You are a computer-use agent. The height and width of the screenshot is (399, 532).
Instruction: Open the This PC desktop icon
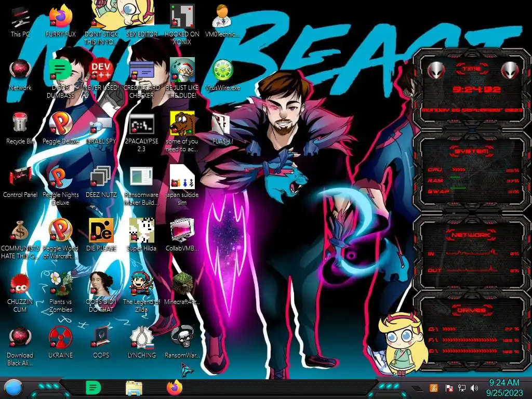pos(20,21)
